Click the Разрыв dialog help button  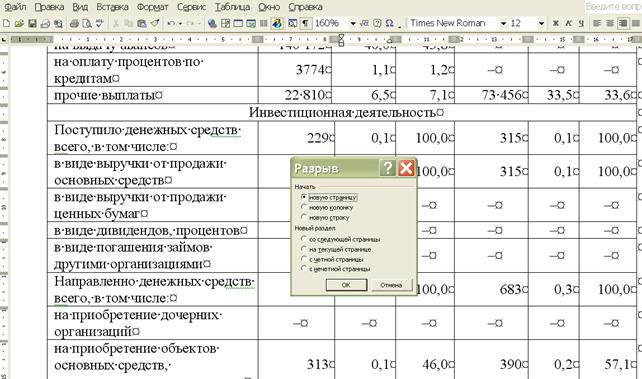pyautogui.click(x=387, y=168)
